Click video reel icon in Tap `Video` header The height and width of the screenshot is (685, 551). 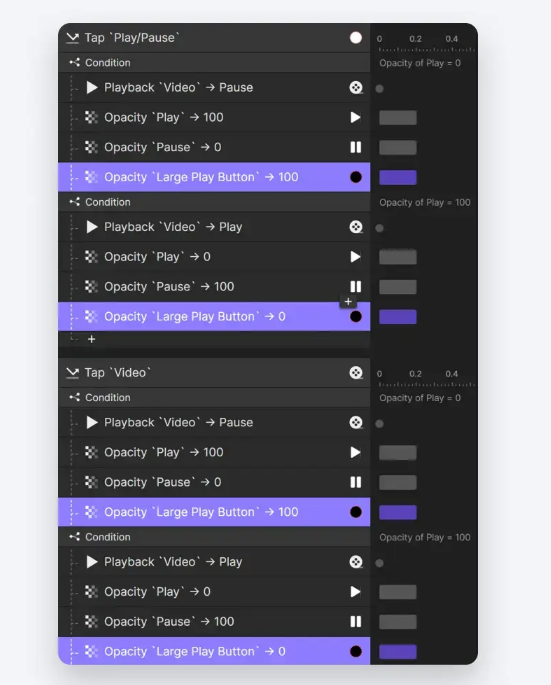pyautogui.click(x=356, y=373)
